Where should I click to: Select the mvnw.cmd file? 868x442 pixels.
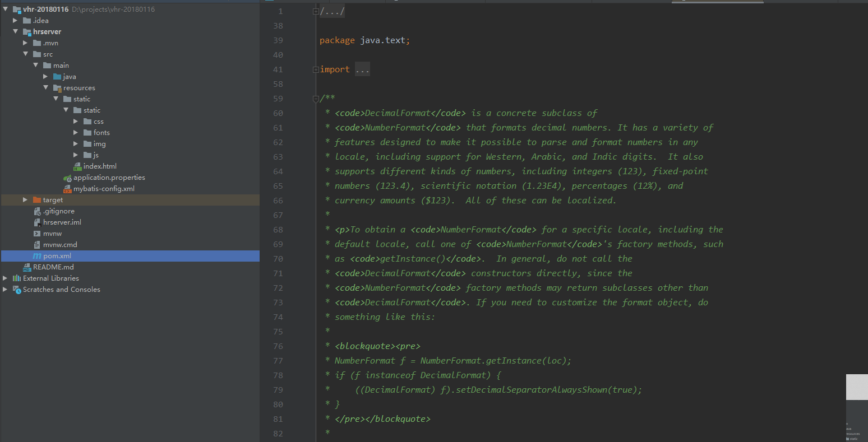click(x=60, y=245)
